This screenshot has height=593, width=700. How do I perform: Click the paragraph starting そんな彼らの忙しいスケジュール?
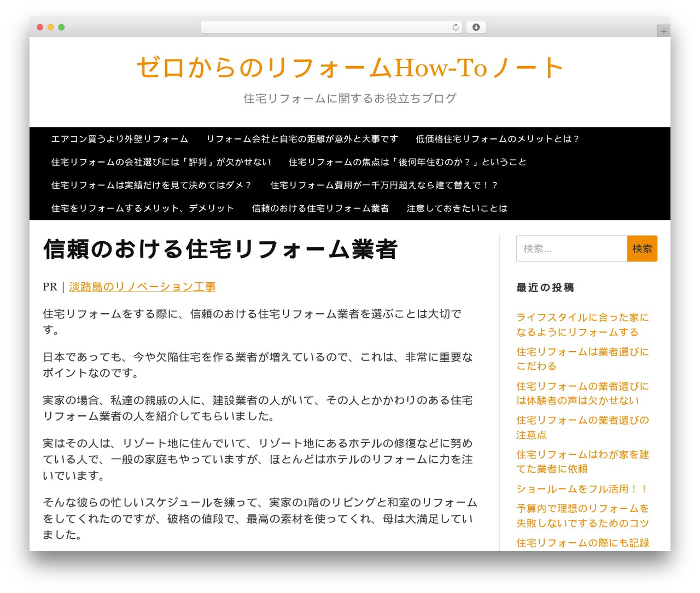click(260, 519)
